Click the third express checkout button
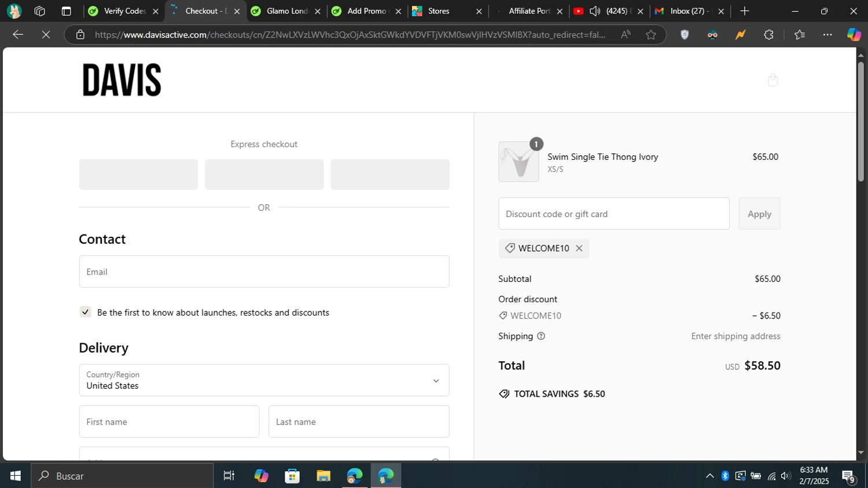 (x=390, y=174)
